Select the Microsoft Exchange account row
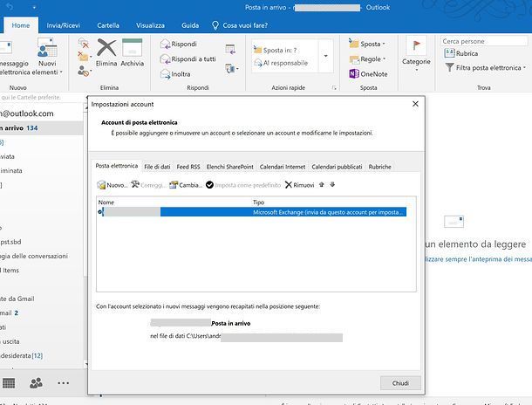 pos(252,212)
